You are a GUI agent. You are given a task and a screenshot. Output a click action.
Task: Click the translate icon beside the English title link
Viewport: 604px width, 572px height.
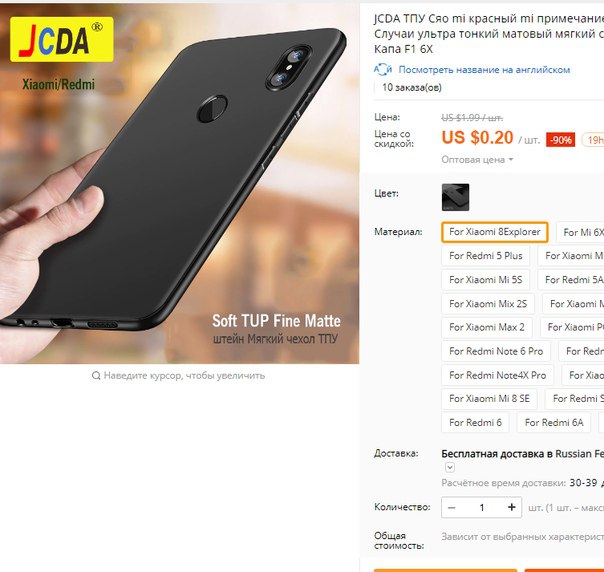383,69
